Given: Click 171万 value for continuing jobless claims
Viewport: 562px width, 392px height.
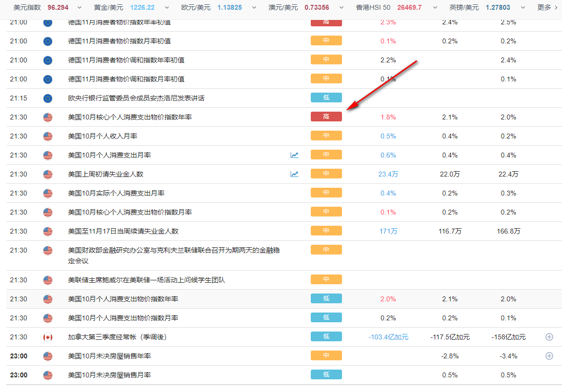Looking at the screenshot, I should point(388,231).
